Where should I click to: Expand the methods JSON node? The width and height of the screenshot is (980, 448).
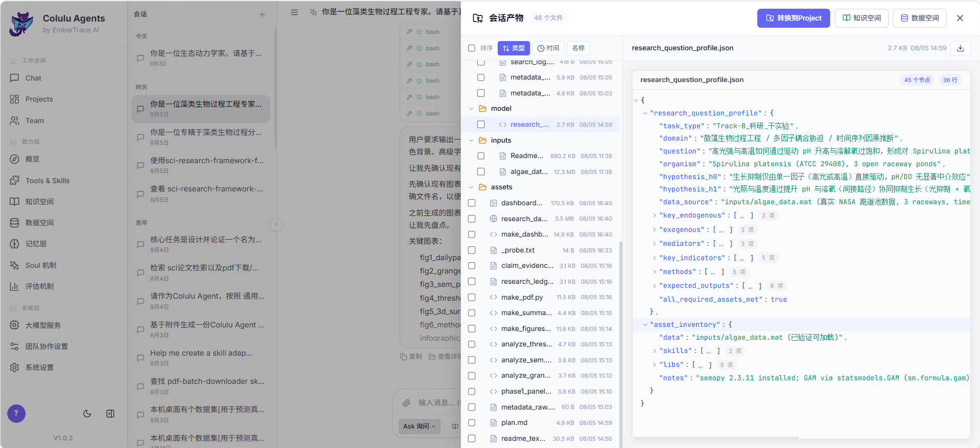(654, 272)
